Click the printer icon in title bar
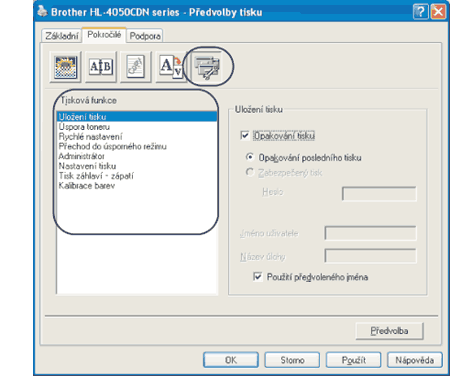The height and width of the screenshot is (376, 450). pyautogui.click(x=42, y=11)
